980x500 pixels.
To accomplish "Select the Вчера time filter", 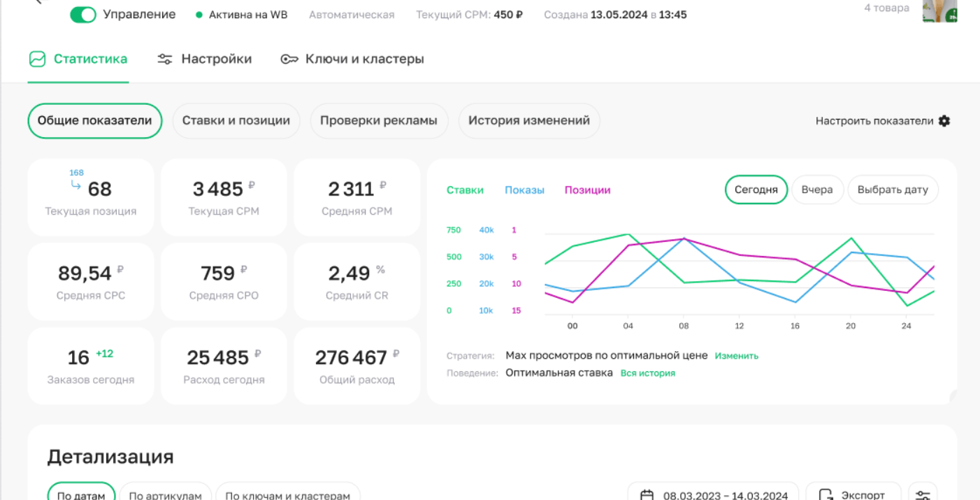I will pyautogui.click(x=817, y=189).
